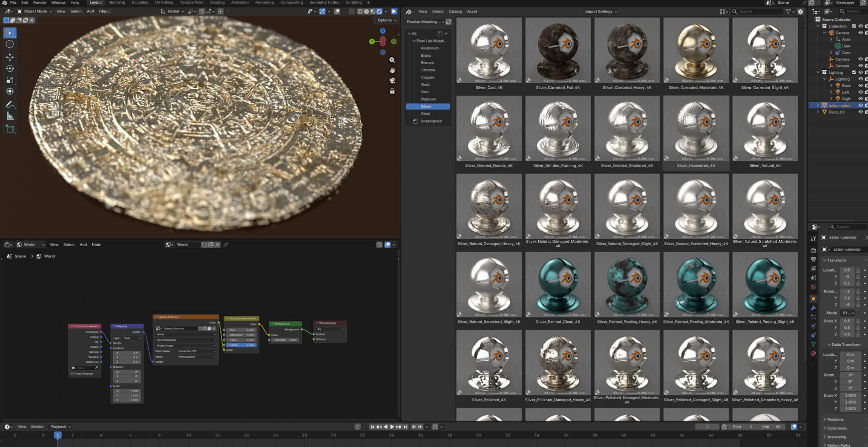Viewport: 868px width, 447px height.
Task: Switch to the Geometry Nodes workspace tab
Action: (324, 2)
